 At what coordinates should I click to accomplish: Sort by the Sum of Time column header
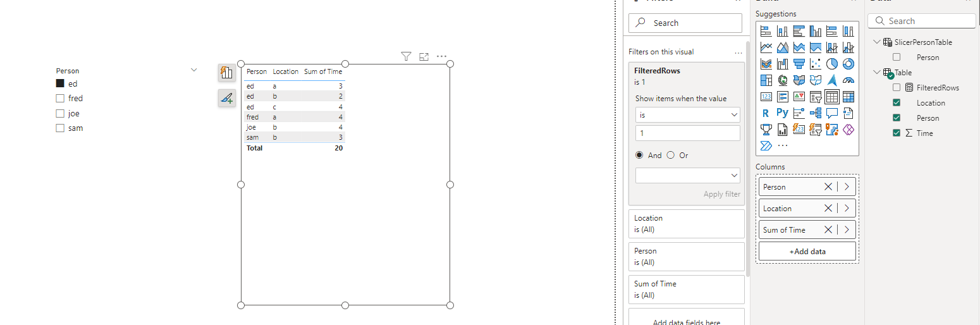point(323,71)
